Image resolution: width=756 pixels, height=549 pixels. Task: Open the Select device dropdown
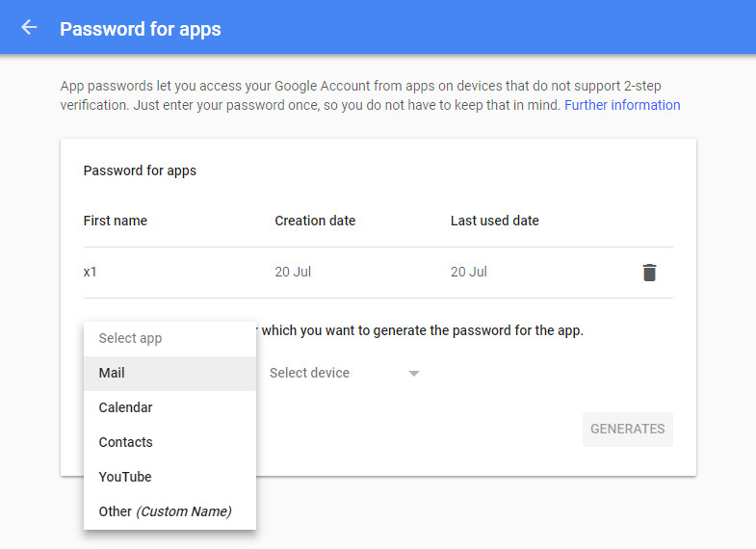click(x=344, y=373)
